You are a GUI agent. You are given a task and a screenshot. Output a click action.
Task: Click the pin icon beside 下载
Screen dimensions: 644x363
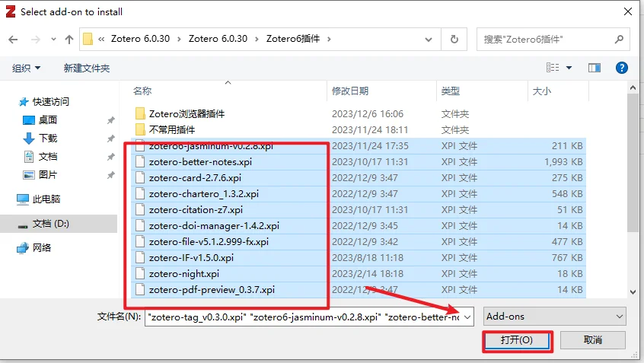(x=111, y=139)
